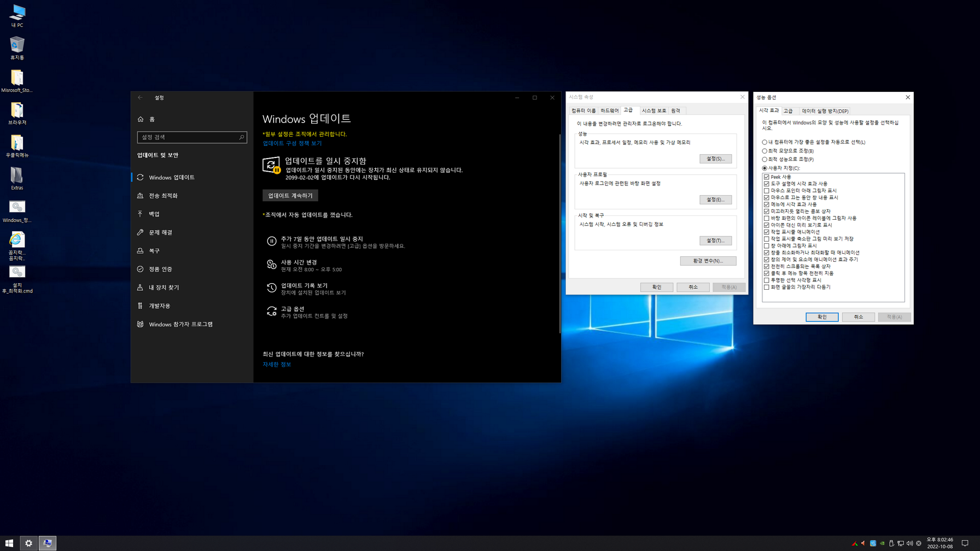Click 사용자 프로필 설정(E)... button
980x551 pixels.
[715, 200]
